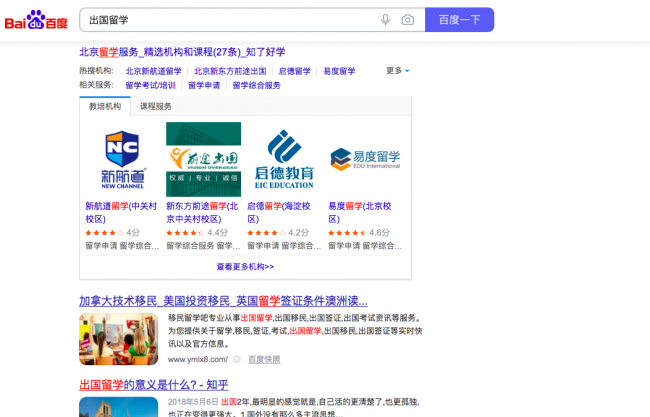
Task: Open 易度留学 hot institution link
Action: point(339,71)
